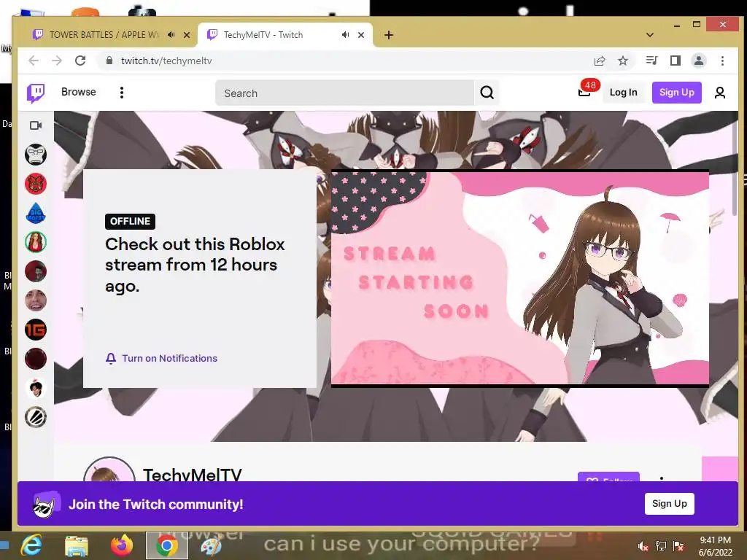Image resolution: width=747 pixels, height=560 pixels.
Task: Open the red demon avatar channel
Action: [36, 184]
